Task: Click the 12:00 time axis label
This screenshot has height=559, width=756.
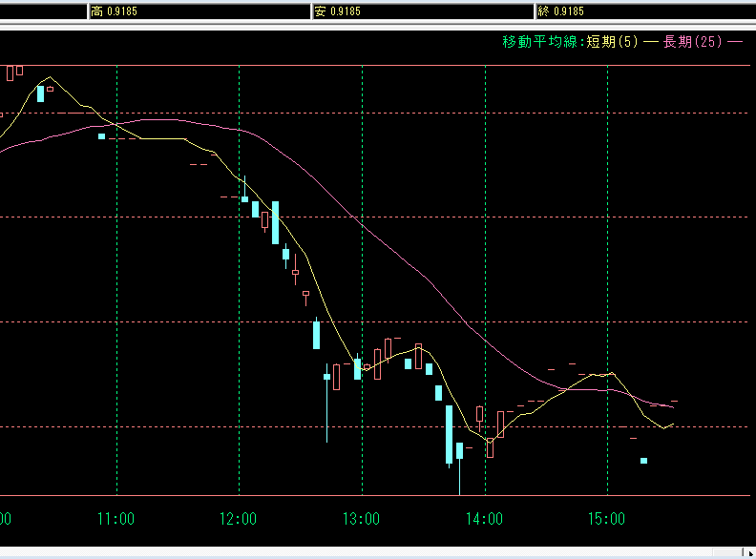Action: pos(239,519)
